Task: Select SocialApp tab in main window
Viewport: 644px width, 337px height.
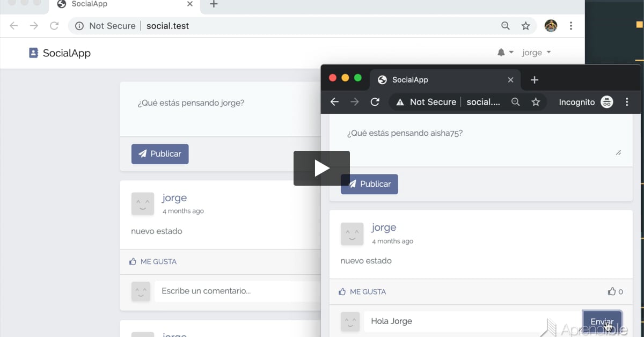Action: [125, 4]
